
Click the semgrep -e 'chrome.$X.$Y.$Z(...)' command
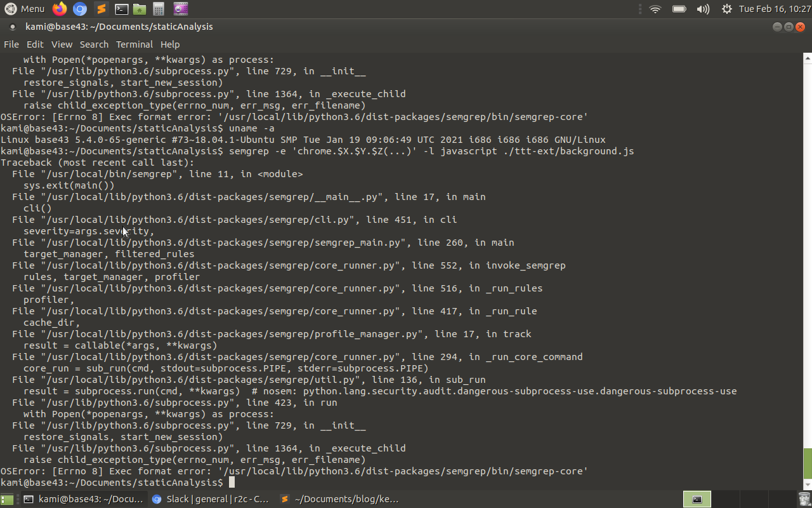point(431,151)
